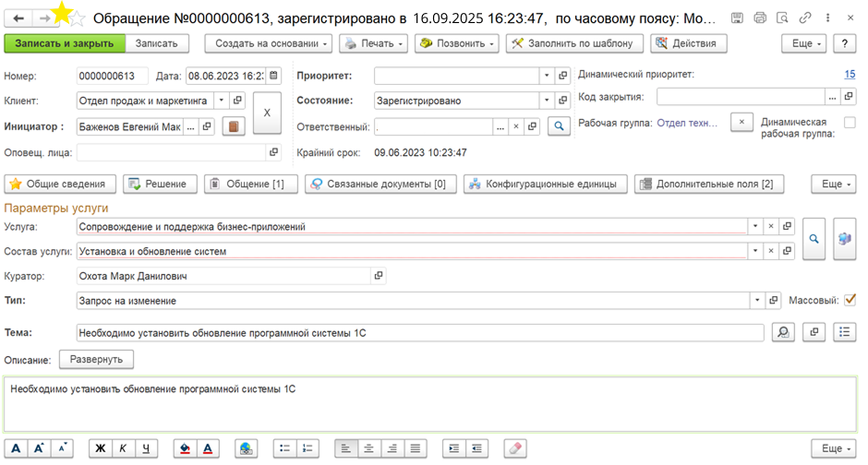Switch to the Решение tab
Screen dimensions: 868x465
pos(160,185)
